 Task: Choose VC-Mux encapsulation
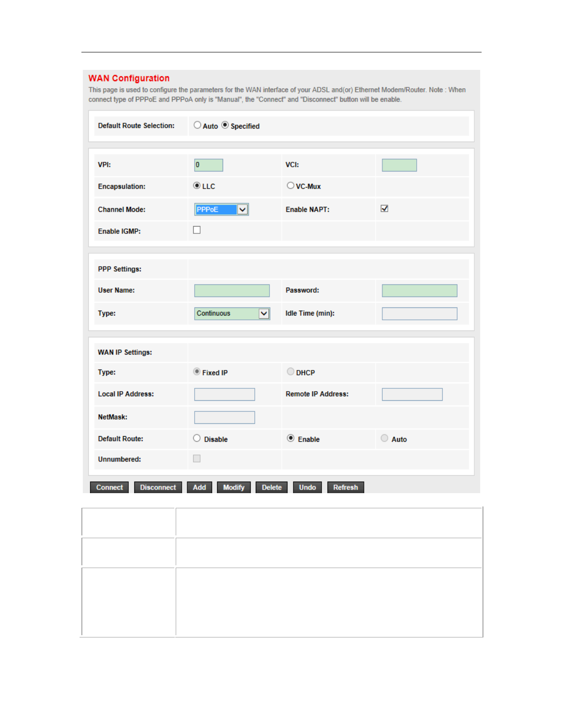[x=290, y=186]
